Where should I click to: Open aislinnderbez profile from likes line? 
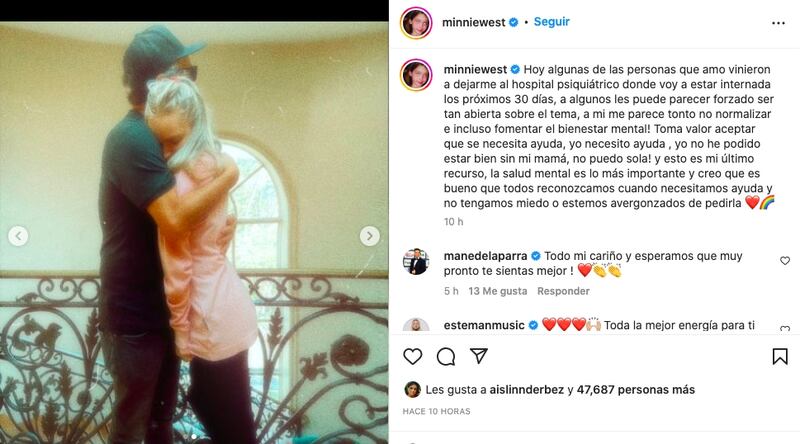pyautogui.click(x=527, y=389)
